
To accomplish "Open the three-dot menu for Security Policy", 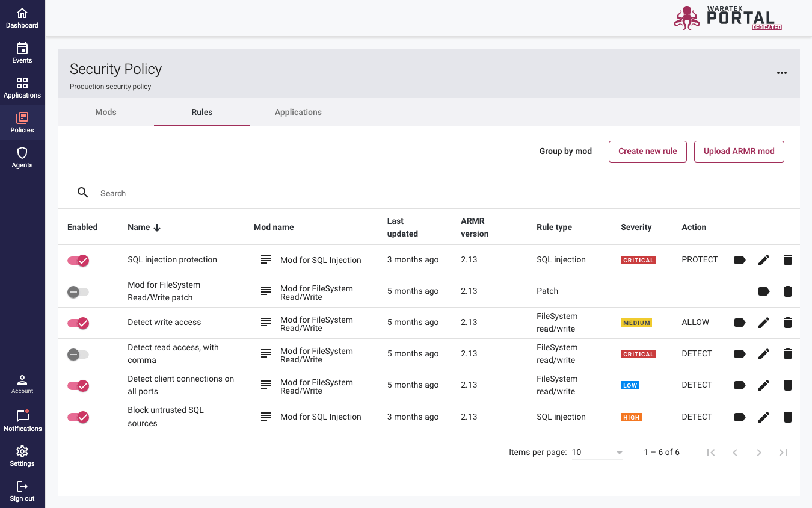I will coord(781,73).
